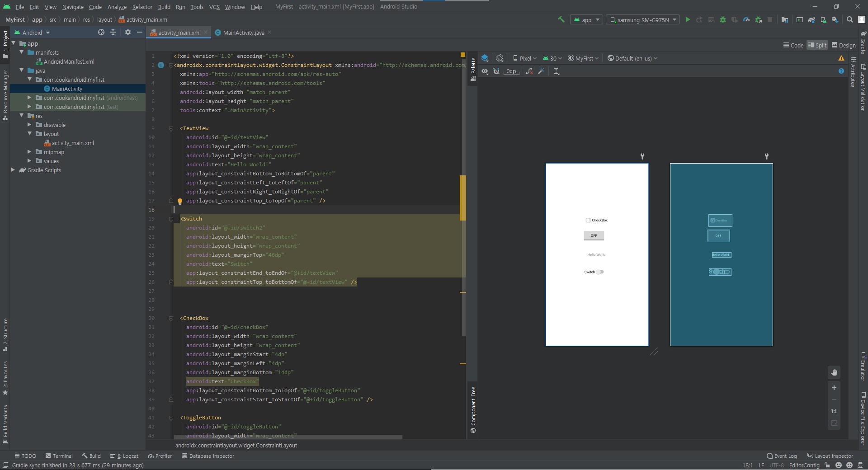The height and width of the screenshot is (470, 868).
Task: Open the MyFirst theme dropdown
Action: pos(583,58)
